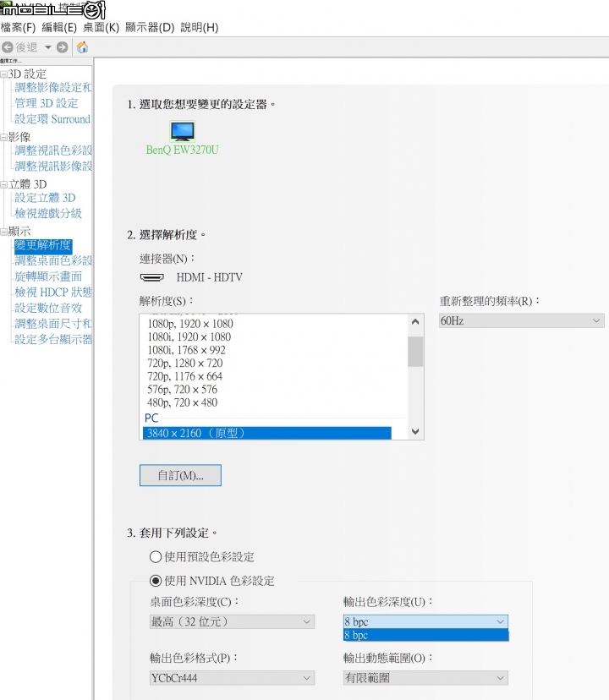Image resolution: width=609 pixels, height=700 pixels.
Task: Select the BenQ EW3270U monitor icon
Action: coord(183,131)
